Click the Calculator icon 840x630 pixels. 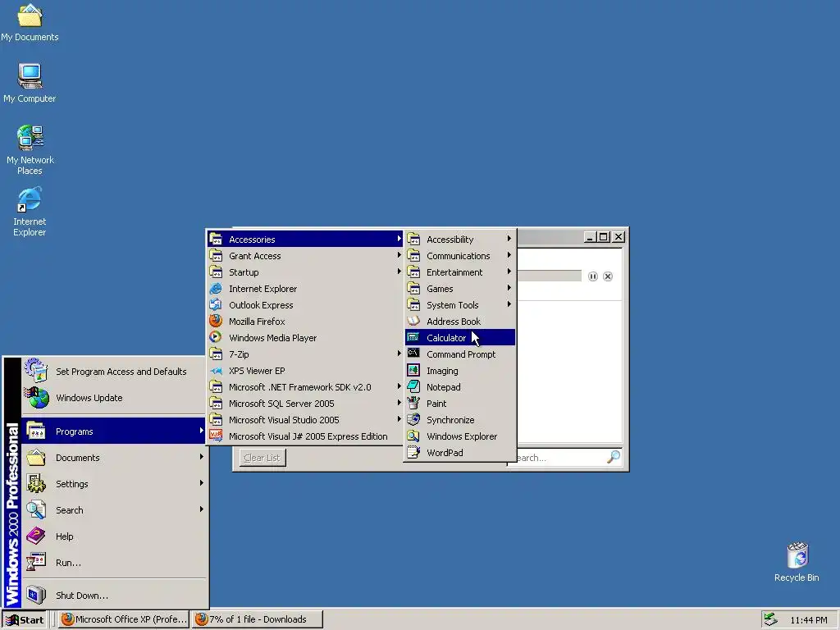click(x=413, y=337)
